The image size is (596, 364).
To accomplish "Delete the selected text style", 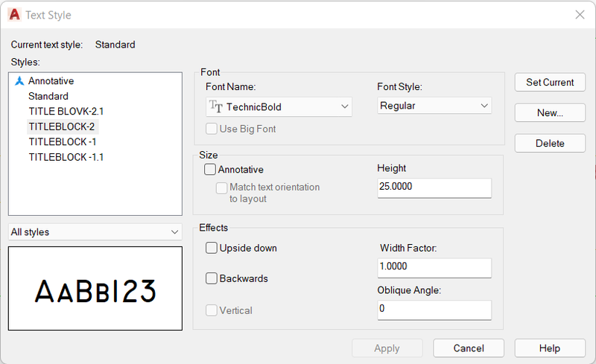I will (550, 143).
